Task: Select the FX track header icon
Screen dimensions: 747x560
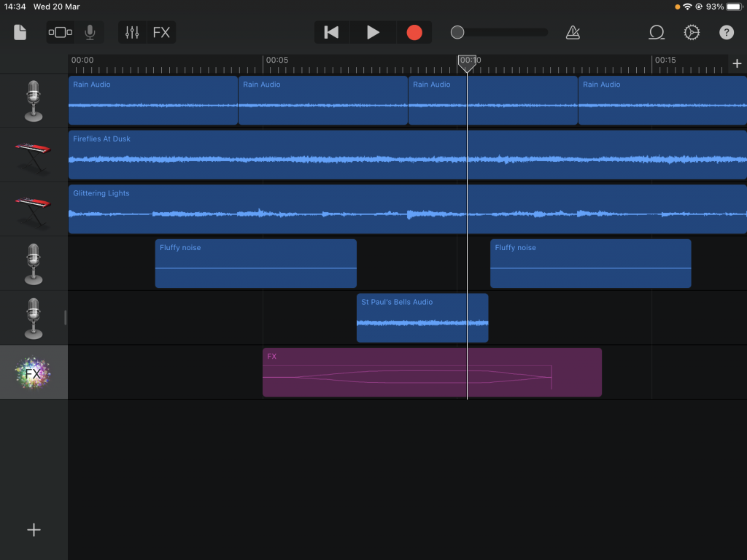Action: pos(34,373)
